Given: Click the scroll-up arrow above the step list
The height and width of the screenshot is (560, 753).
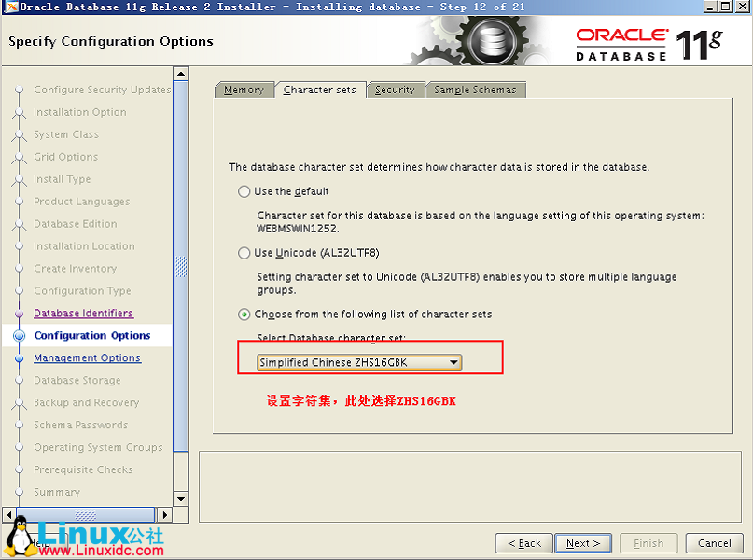Looking at the screenshot, I should point(180,73).
